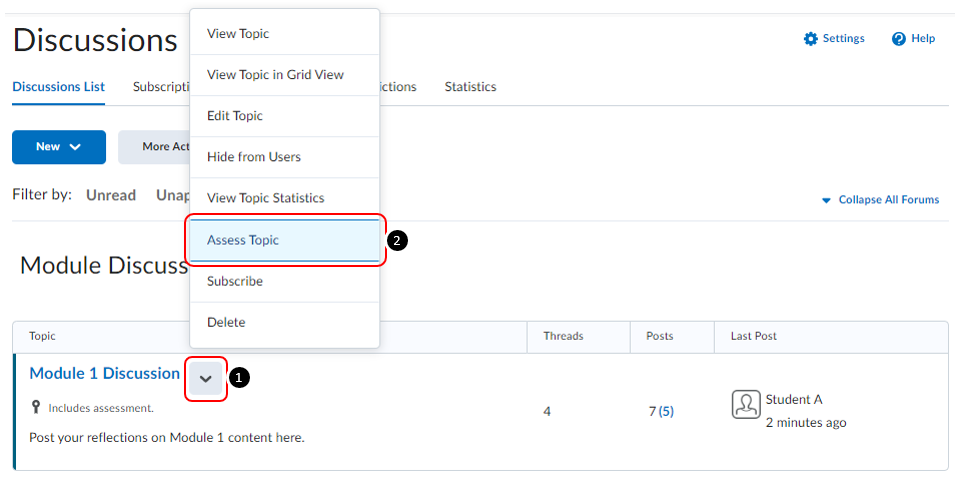Choose Delete from the topic menu

point(226,322)
